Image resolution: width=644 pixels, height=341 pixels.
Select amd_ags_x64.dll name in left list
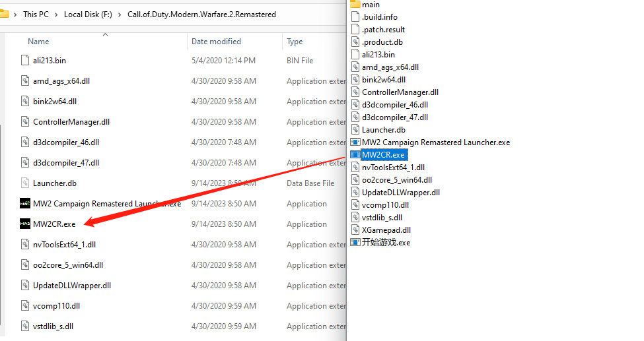coord(61,81)
